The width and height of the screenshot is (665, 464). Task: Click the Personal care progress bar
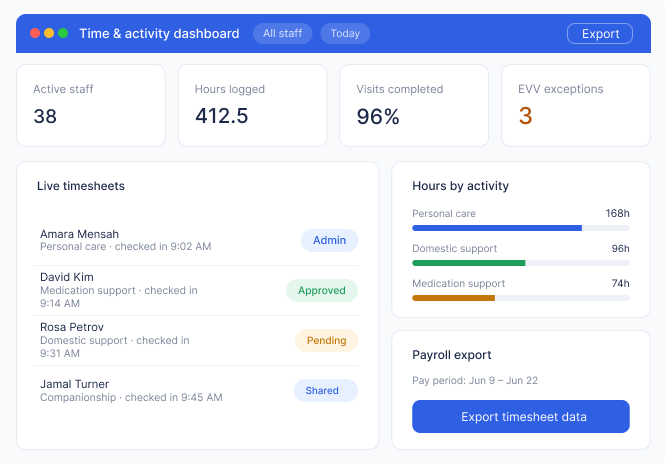[x=521, y=228]
